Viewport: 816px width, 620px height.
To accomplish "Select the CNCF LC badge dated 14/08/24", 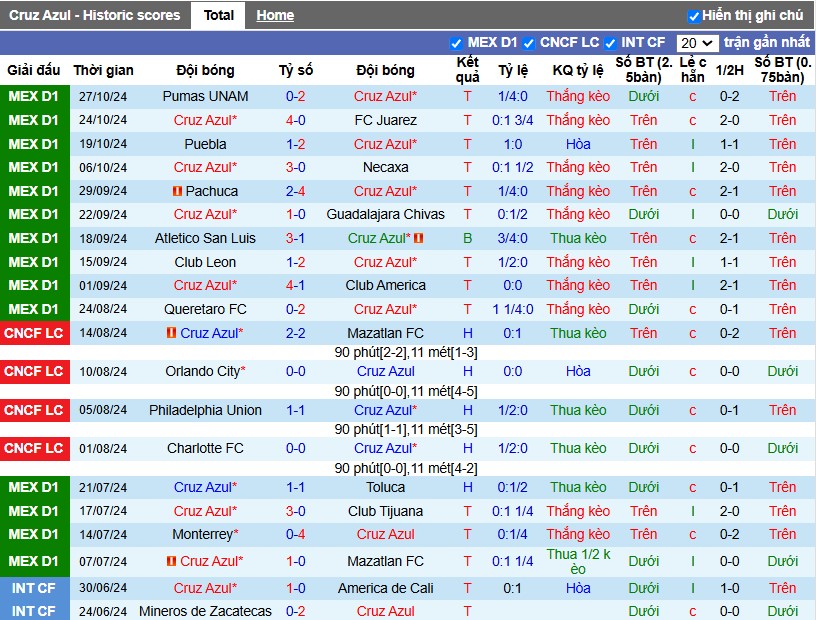I will click(x=34, y=333).
